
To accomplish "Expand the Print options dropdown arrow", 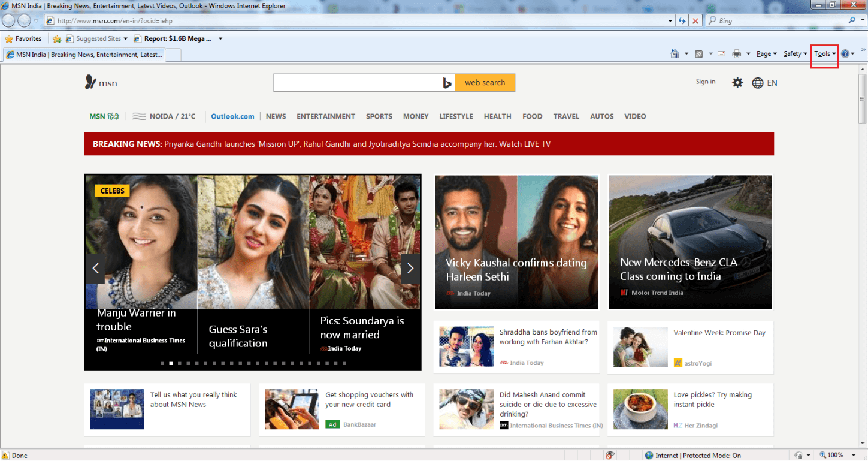I will [748, 54].
